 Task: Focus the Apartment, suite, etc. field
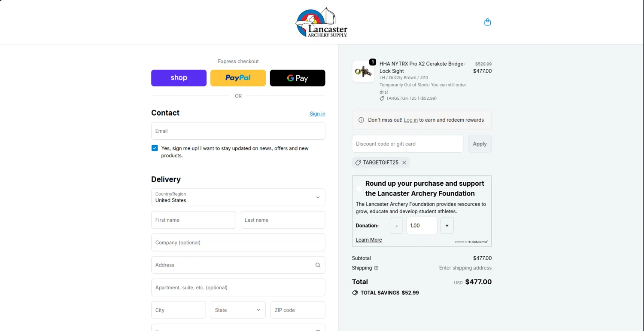click(238, 288)
